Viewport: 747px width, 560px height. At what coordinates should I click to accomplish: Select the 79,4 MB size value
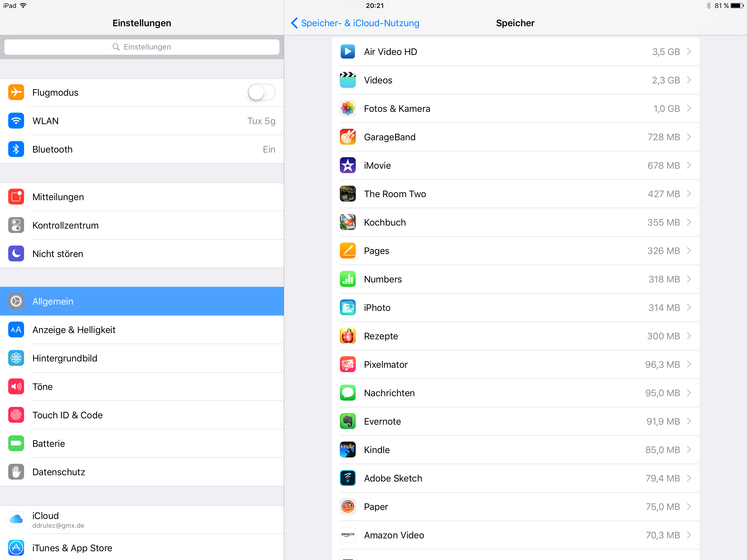tap(663, 478)
